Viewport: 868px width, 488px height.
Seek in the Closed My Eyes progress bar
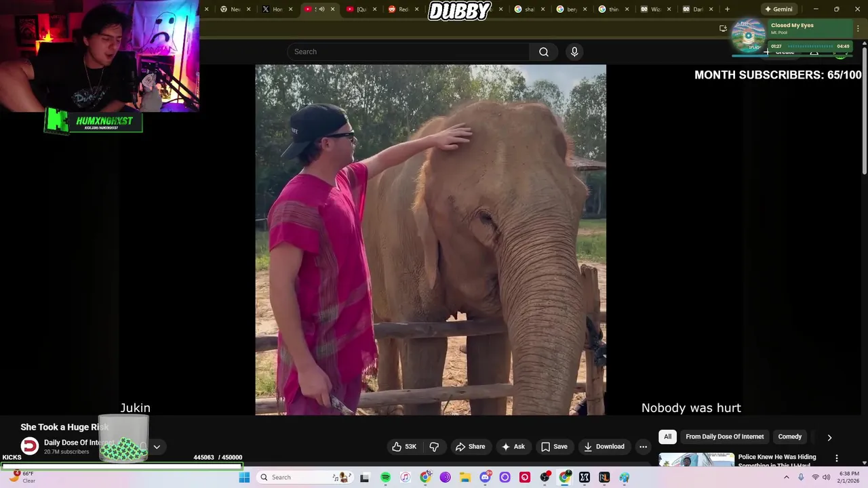pyautogui.click(x=809, y=47)
